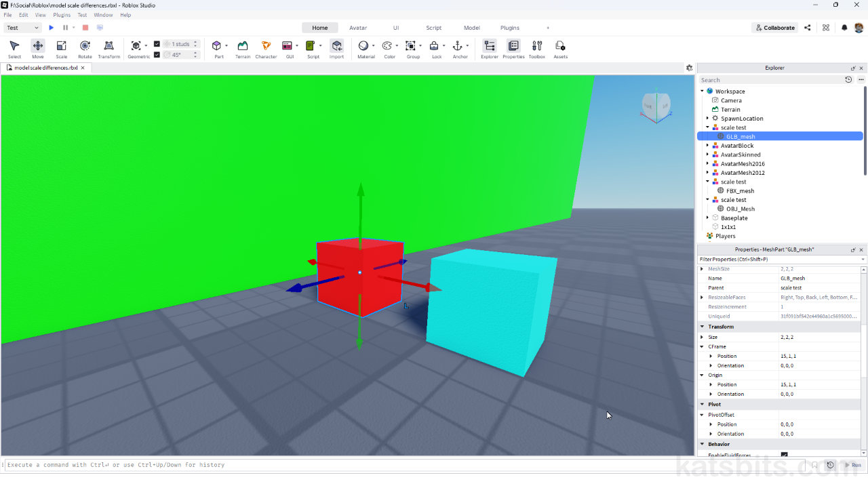Open the Character tool
The height and width of the screenshot is (488, 868).
click(x=266, y=49)
